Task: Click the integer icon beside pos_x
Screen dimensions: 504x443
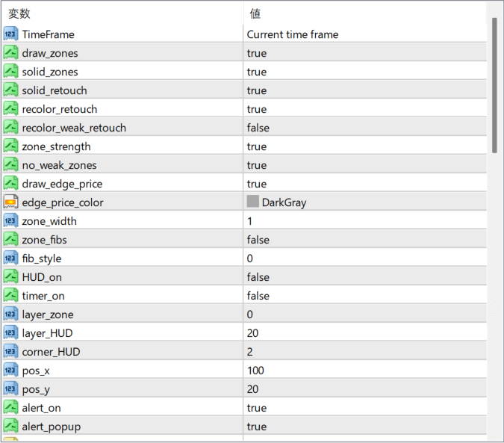Action: 10,371
